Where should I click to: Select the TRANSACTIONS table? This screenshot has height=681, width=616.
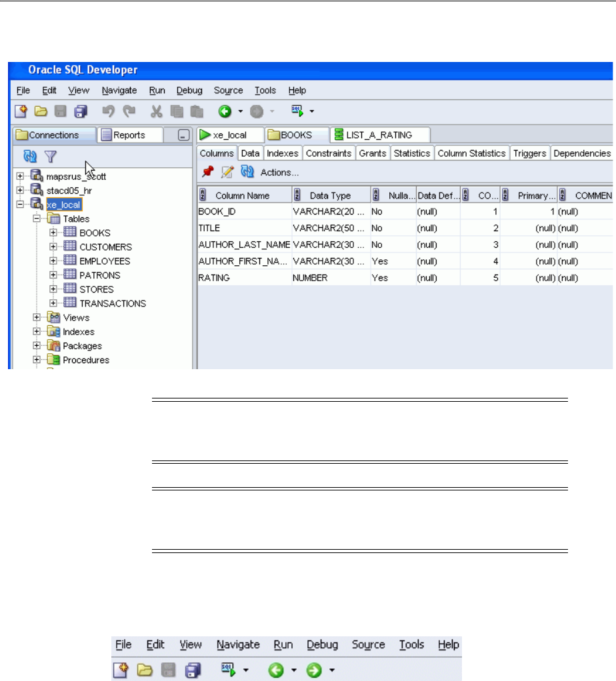(113, 304)
